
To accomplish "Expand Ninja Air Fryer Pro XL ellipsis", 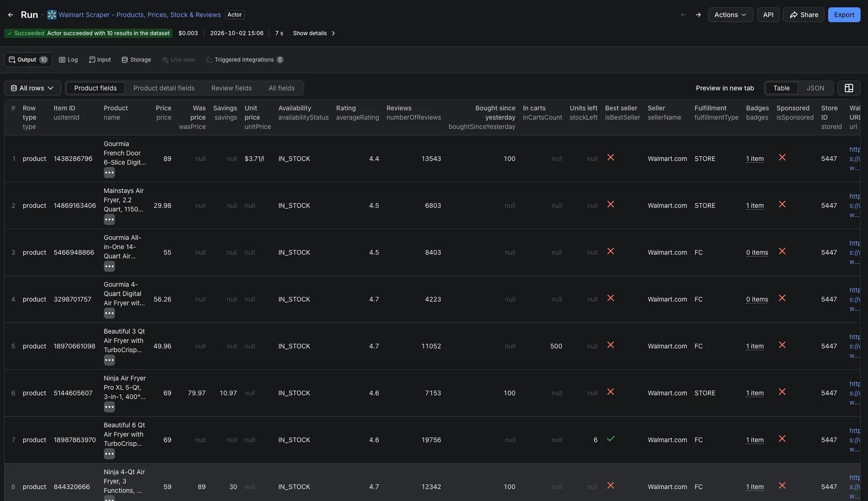I will [109, 407].
